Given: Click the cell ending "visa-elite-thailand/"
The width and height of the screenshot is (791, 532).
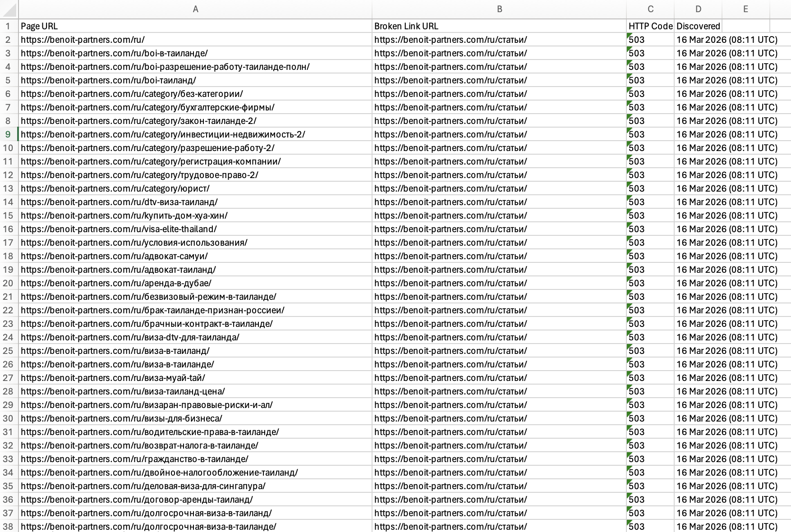Looking at the screenshot, I should point(195,229).
